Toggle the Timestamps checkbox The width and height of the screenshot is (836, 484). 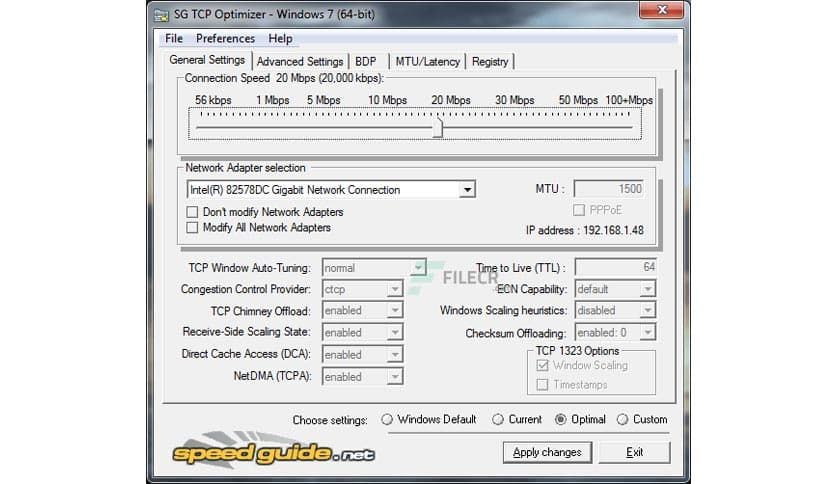point(542,384)
